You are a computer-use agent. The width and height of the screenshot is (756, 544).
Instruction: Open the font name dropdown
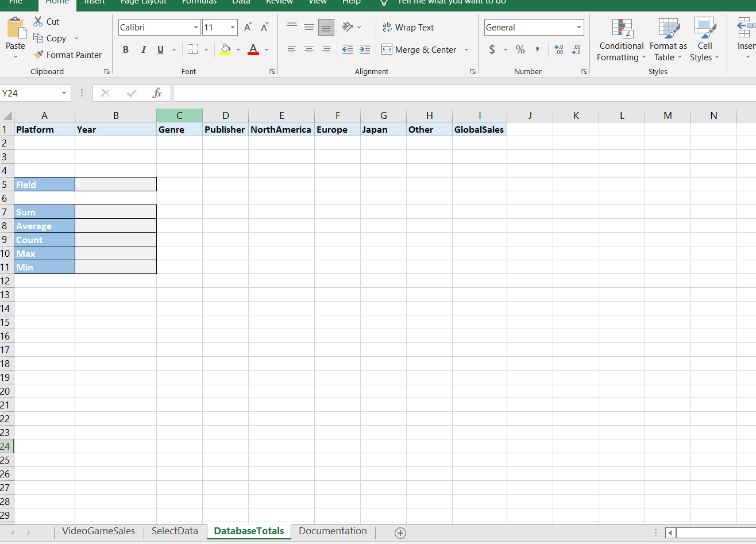coord(195,27)
